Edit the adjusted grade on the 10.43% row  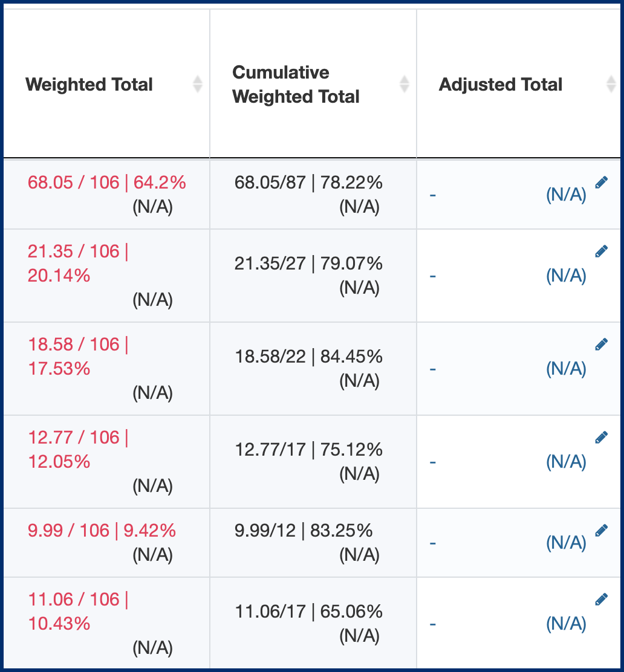point(602,598)
